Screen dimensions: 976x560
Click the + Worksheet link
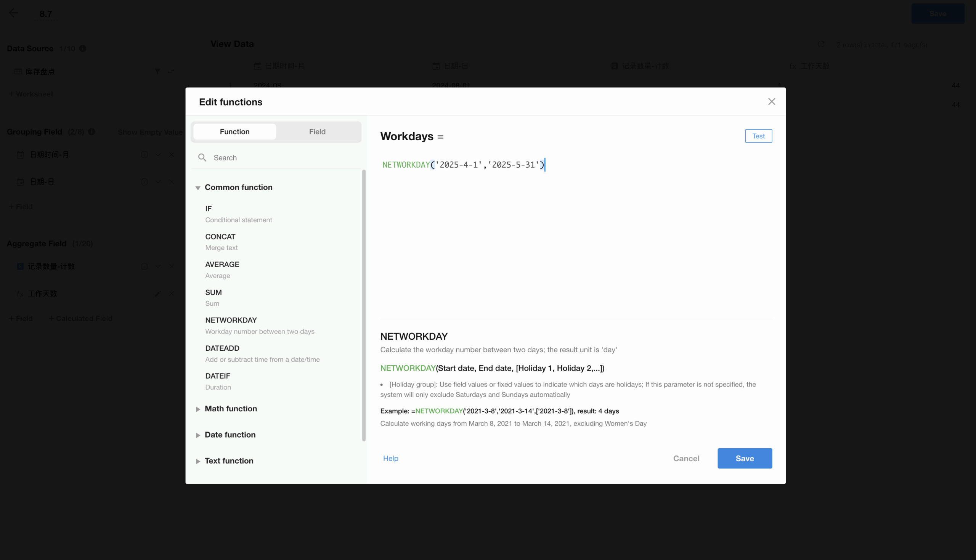[x=31, y=94]
